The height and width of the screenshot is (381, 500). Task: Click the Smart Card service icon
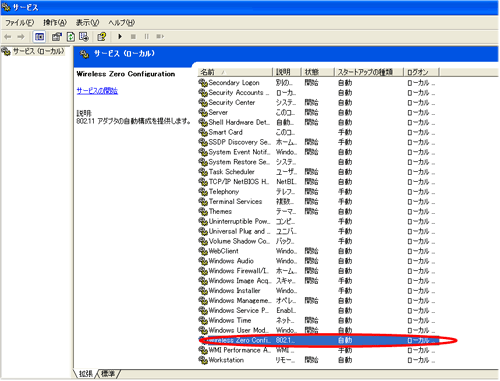(203, 132)
